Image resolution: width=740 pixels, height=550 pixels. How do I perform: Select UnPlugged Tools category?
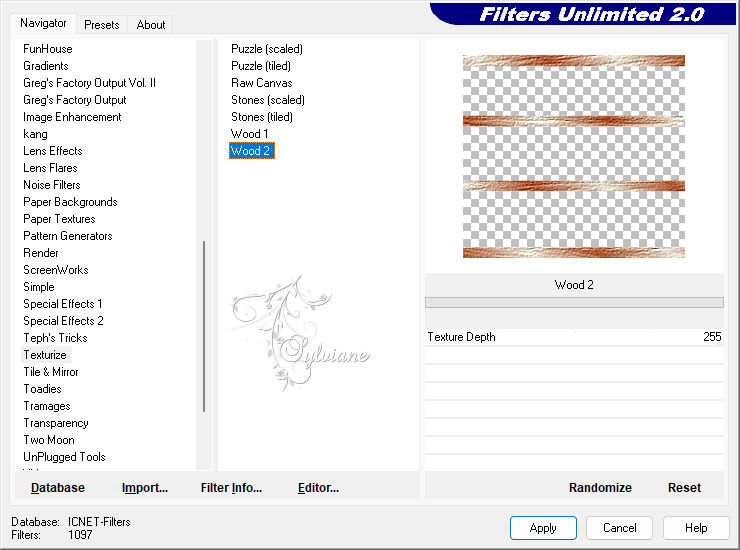tap(64, 457)
